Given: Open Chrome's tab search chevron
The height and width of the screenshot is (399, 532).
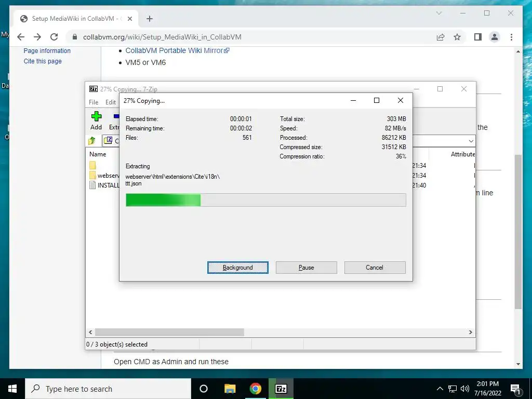Looking at the screenshot, I should point(438,13).
